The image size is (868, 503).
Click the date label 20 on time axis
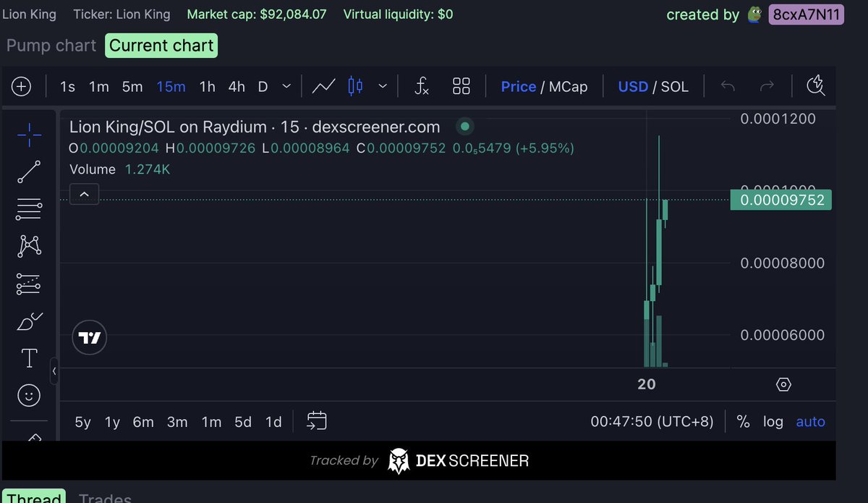coord(647,384)
